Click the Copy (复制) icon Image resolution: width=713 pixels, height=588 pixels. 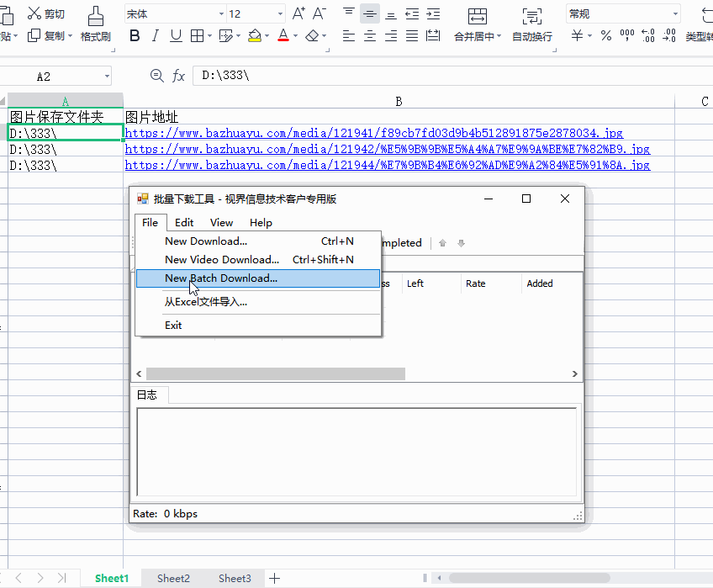pos(34,35)
